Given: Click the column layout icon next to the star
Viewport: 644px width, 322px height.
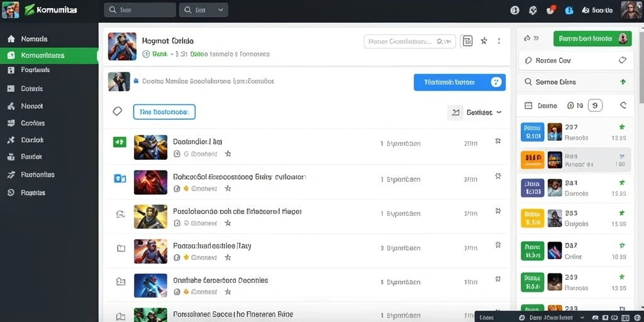Looking at the screenshot, I should pyautogui.click(x=467, y=41).
